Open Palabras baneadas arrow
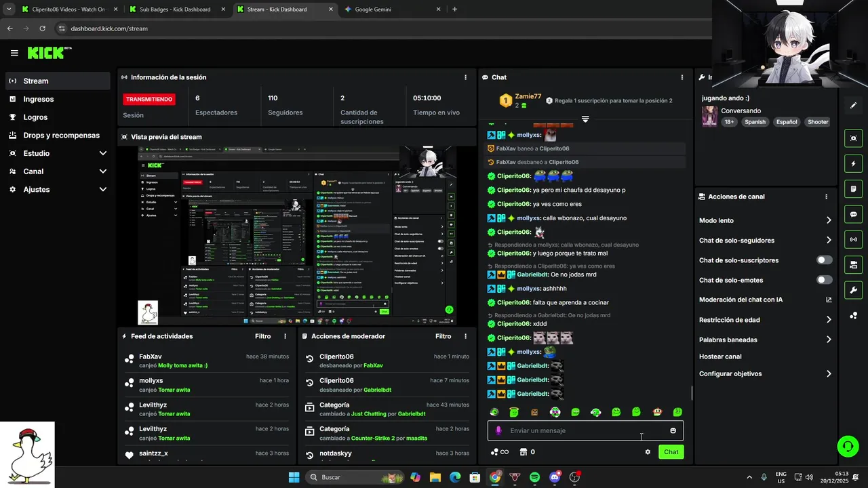This screenshot has height=488, width=868. tap(829, 340)
